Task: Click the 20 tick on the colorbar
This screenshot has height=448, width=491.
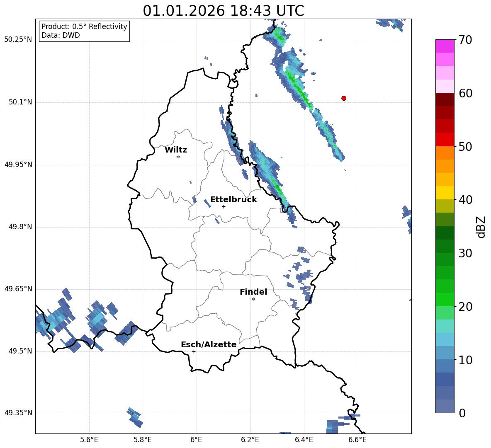Action: coord(465,307)
